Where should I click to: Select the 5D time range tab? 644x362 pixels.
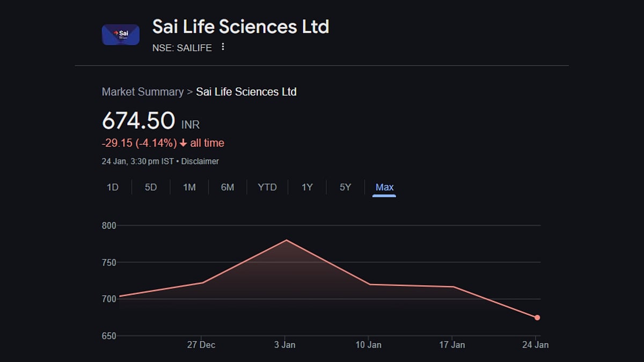pyautogui.click(x=151, y=187)
